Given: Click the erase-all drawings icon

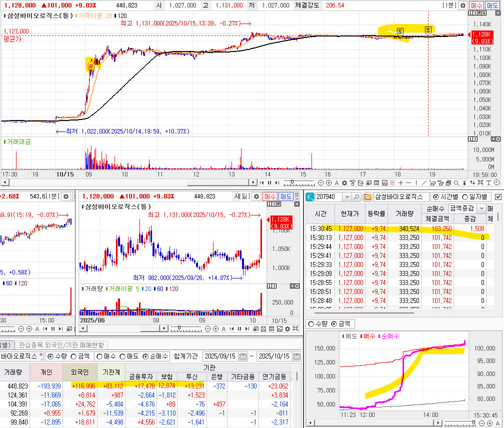Looking at the screenshot, I should coord(440,183).
